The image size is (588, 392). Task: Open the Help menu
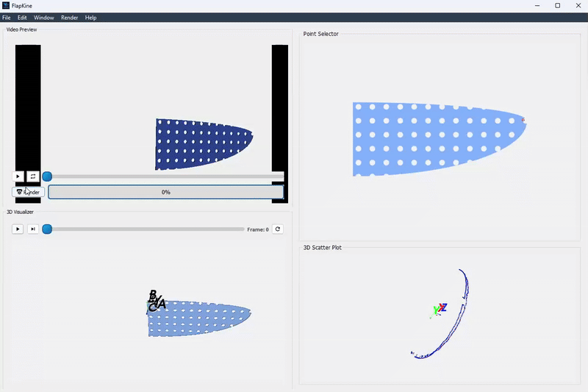90,18
